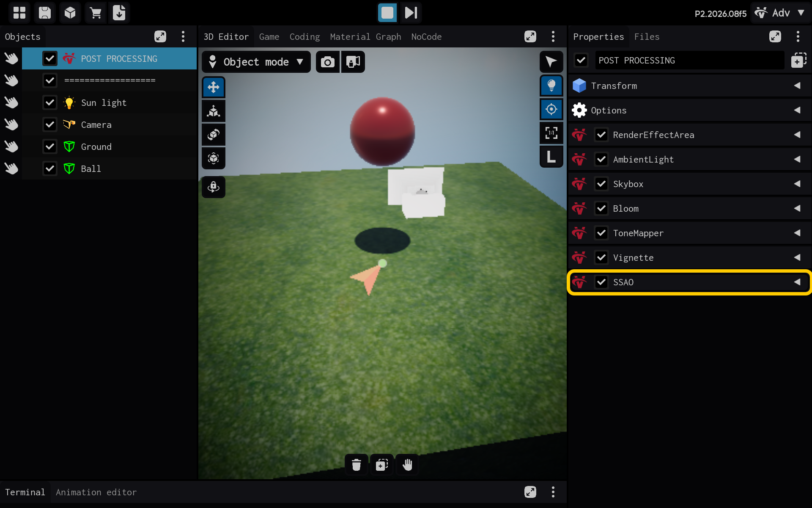Toggle the camera lock orbit icon
The height and width of the screenshot is (508, 812).
coord(214,187)
